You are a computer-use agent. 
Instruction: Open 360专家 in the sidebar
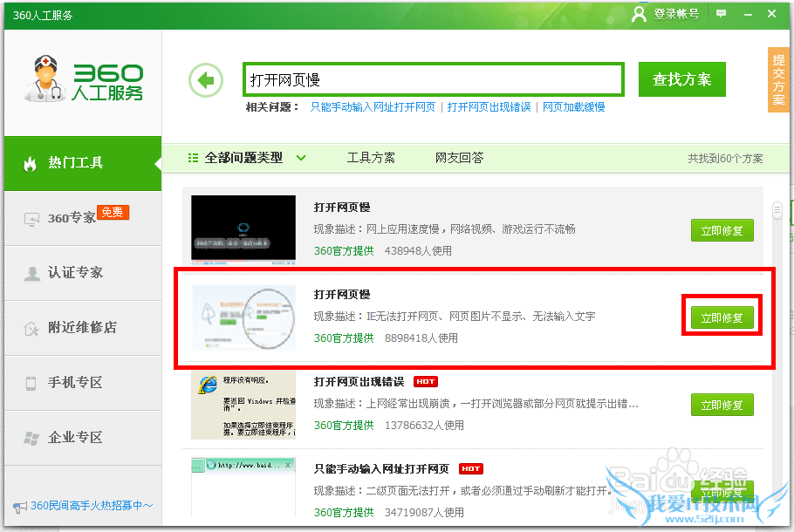pos(83,219)
